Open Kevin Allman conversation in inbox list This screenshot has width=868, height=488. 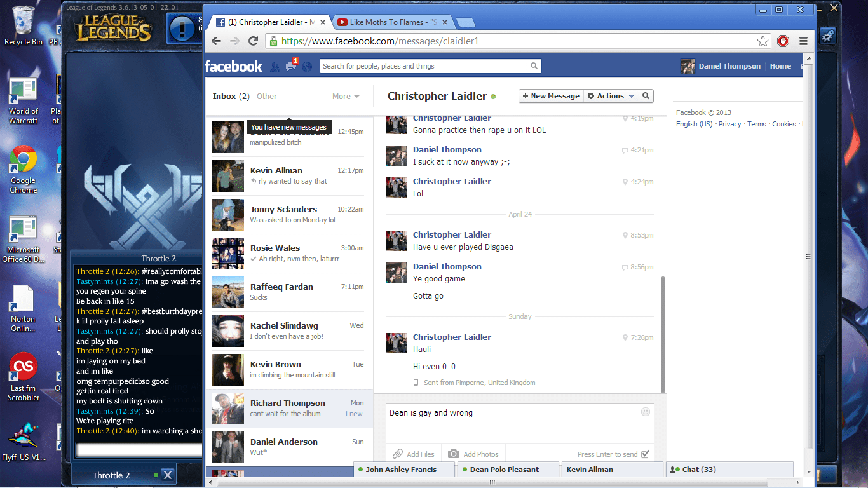(288, 175)
